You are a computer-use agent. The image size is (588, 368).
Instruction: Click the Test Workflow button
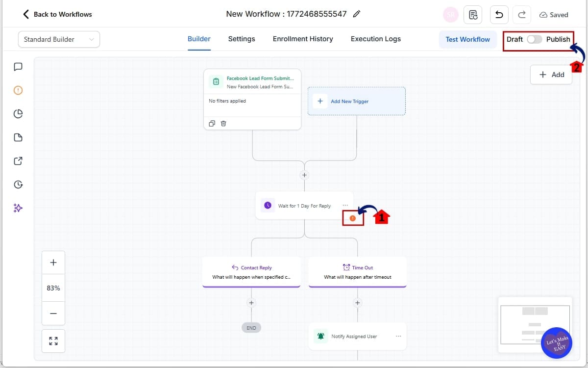[467, 39]
